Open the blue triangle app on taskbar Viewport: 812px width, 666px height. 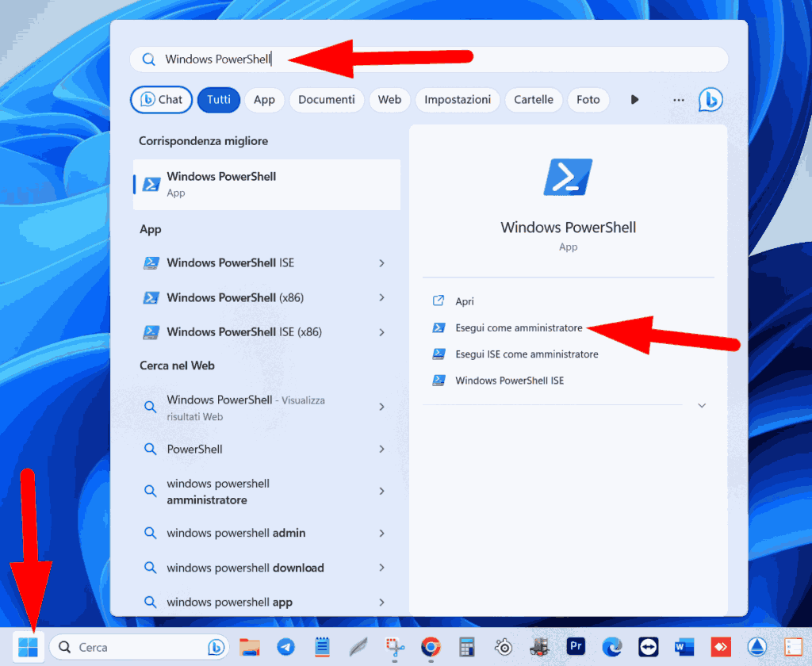pos(757,647)
